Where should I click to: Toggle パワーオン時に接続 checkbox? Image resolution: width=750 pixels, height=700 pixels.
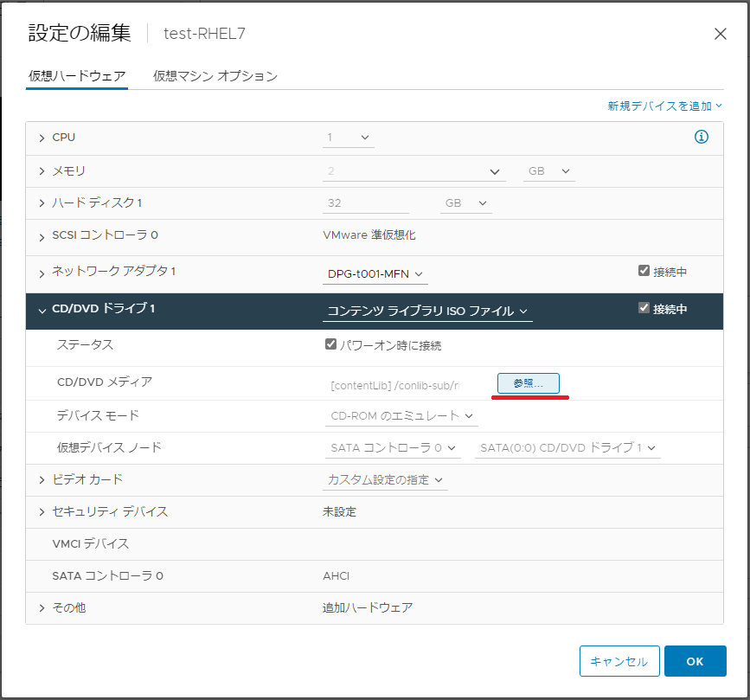330,344
